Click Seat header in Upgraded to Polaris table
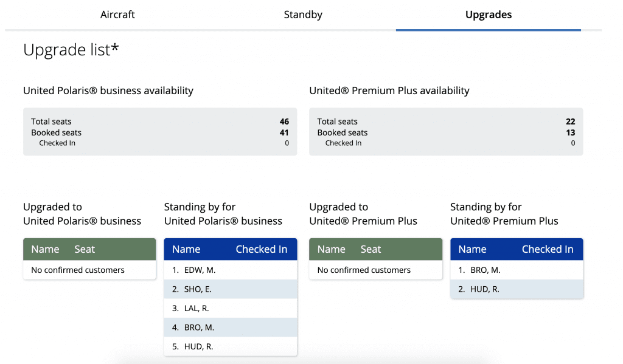 [x=85, y=249]
